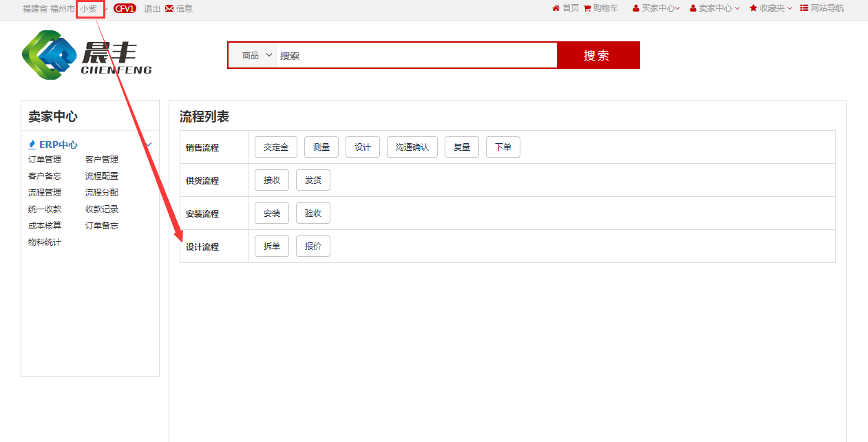Select the 沟通确认 process step

point(412,147)
